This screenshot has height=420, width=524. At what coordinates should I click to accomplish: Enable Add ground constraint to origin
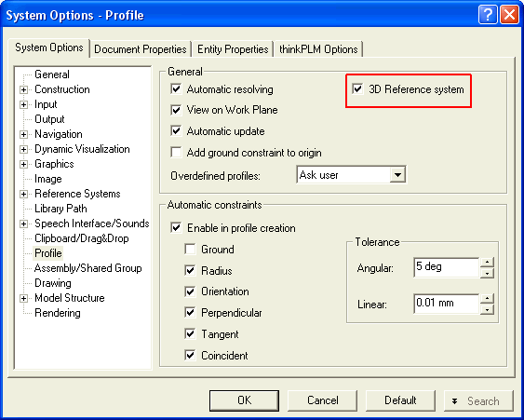(x=176, y=153)
